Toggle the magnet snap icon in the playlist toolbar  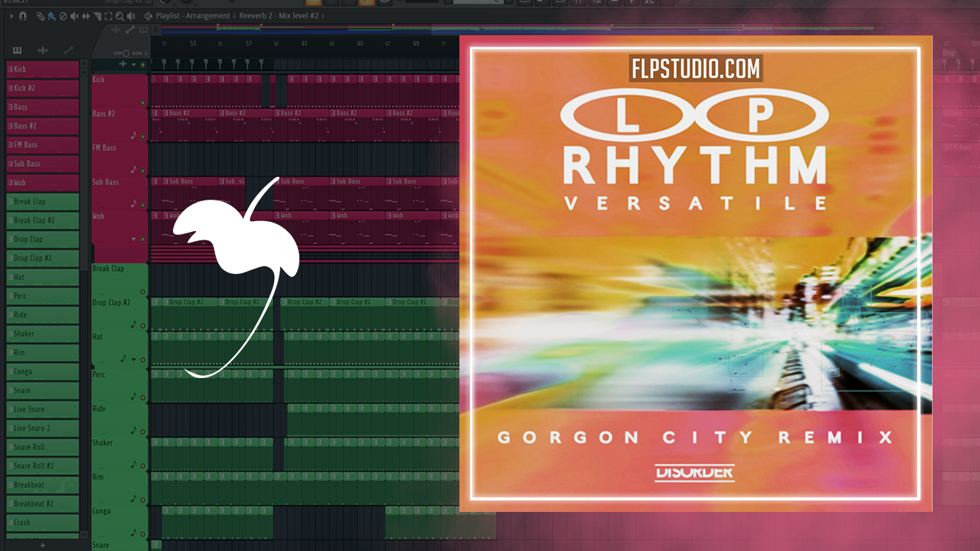pyautogui.click(x=22, y=15)
